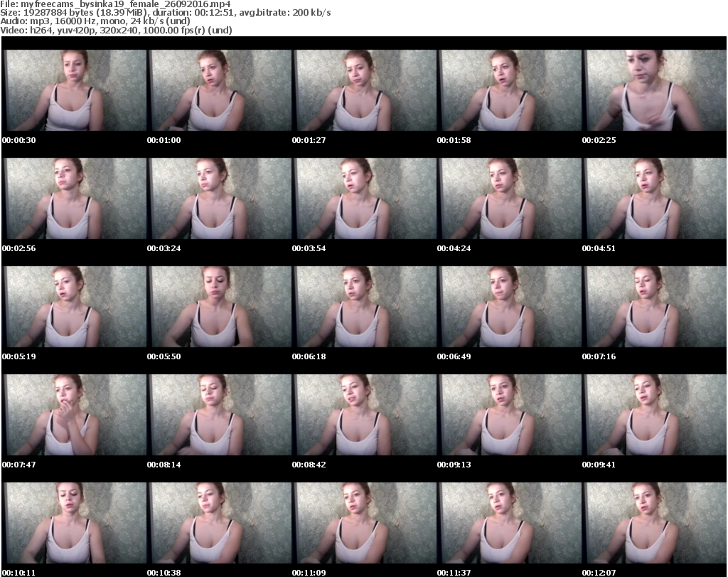Select the thumbnail frame at 00:01:00
The image size is (728, 577).
(x=219, y=90)
